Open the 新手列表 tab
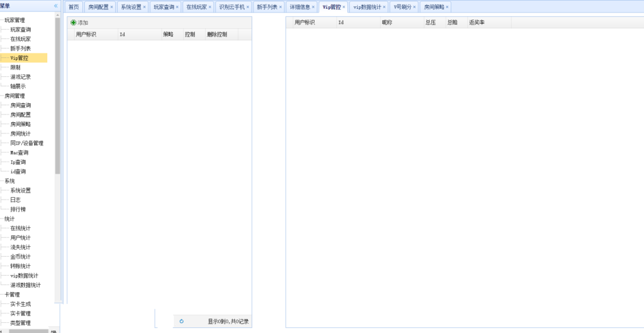 [x=267, y=7]
